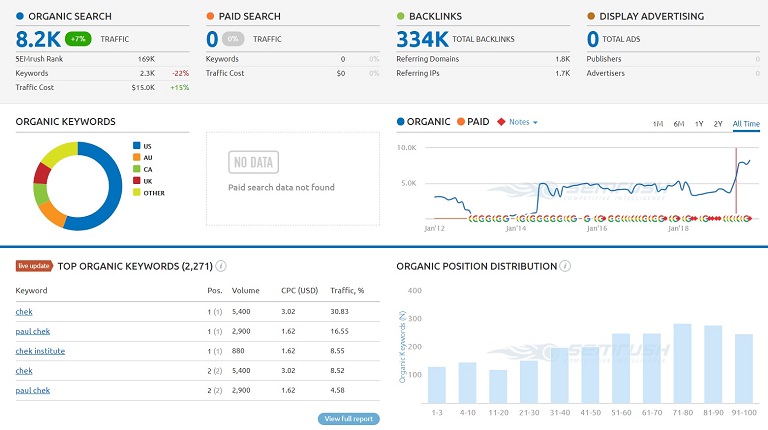
Task: Click the 1-3 position distribution bar
Action: tap(437, 385)
